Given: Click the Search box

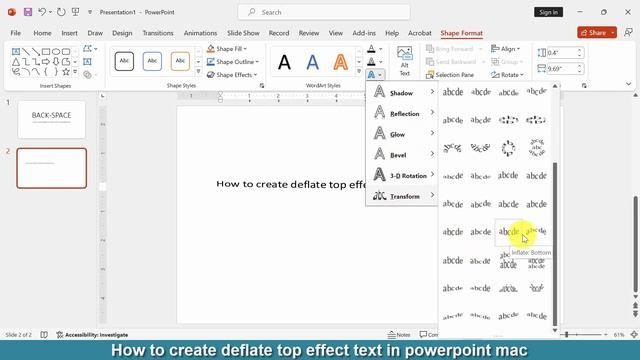Looking at the screenshot, I should [x=324, y=12].
